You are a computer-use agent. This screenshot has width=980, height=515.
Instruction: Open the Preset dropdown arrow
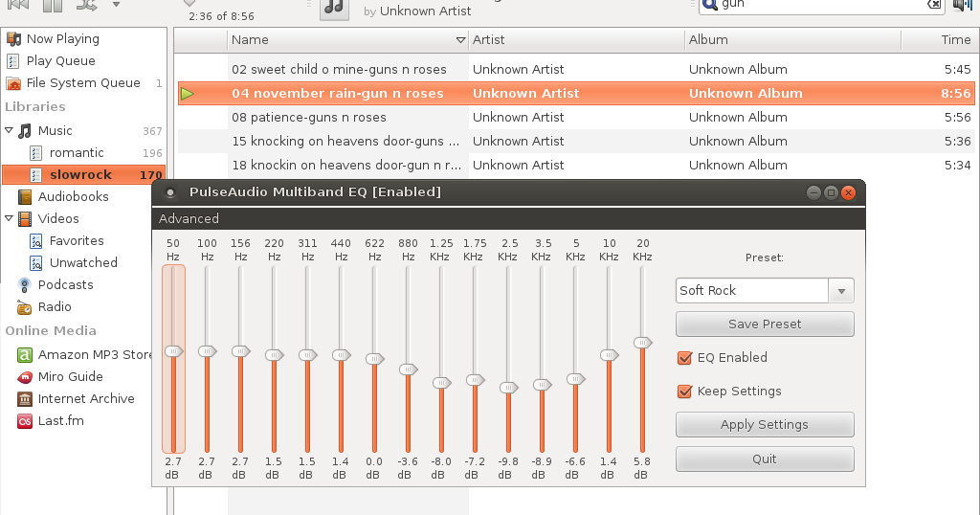[841, 291]
